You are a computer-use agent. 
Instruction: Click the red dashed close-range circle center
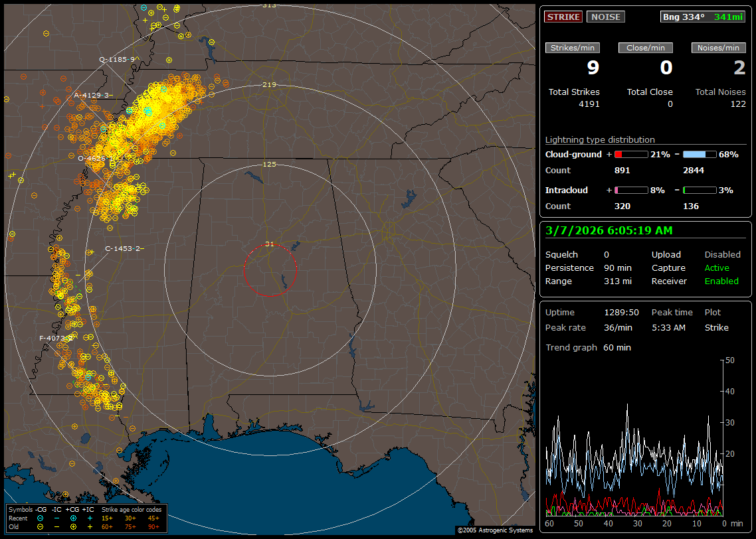point(270,269)
